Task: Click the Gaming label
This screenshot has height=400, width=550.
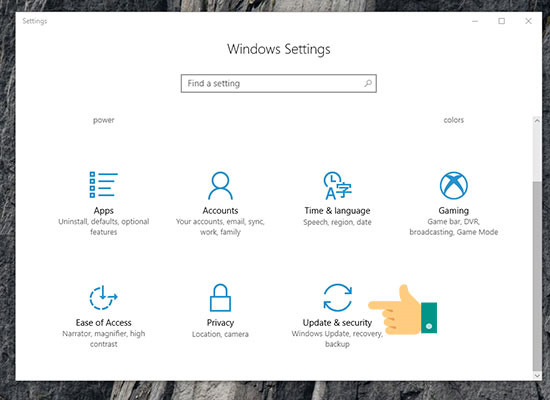Action: 454,211
